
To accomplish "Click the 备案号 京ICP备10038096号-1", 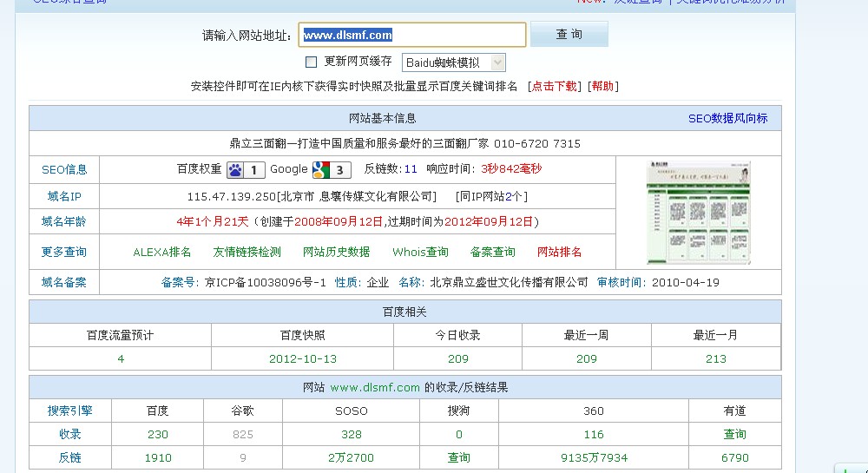I will (265, 283).
